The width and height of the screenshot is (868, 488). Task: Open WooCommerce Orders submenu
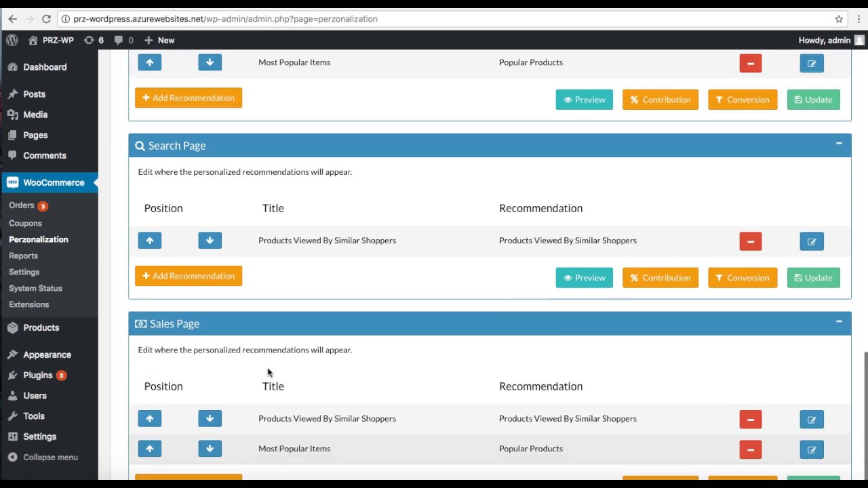(x=22, y=205)
